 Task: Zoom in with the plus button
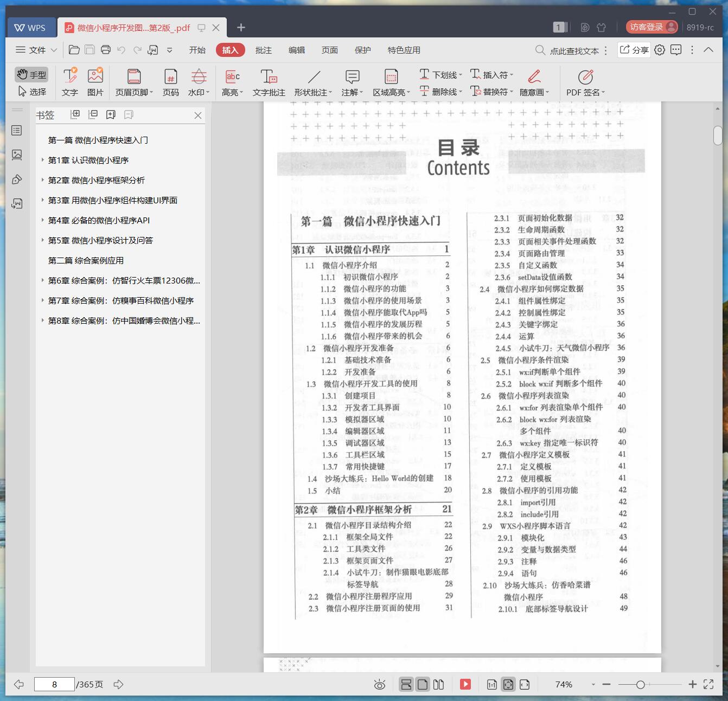click(x=692, y=684)
